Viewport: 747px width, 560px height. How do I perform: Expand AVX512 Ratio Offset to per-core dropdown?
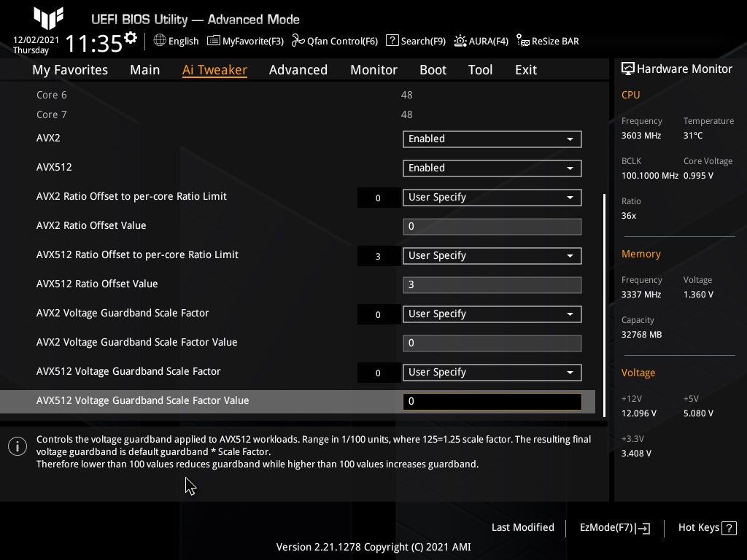tap(492, 256)
